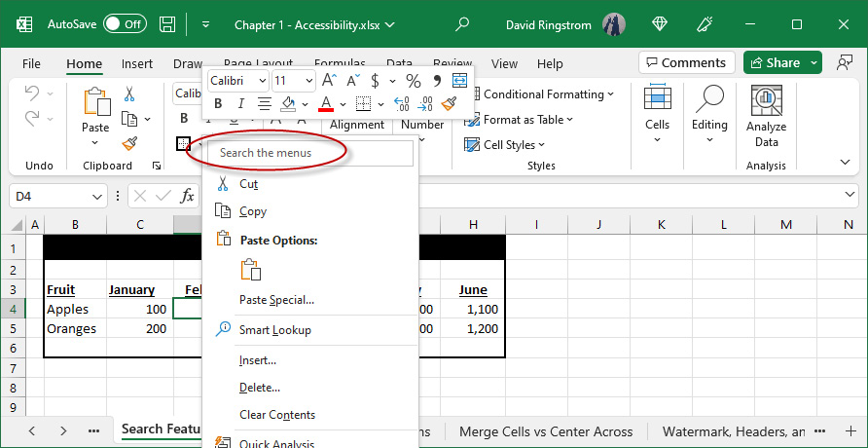The height and width of the screenshot is (448, 868).
Task: Open the File tab
Action: (31, 63)
